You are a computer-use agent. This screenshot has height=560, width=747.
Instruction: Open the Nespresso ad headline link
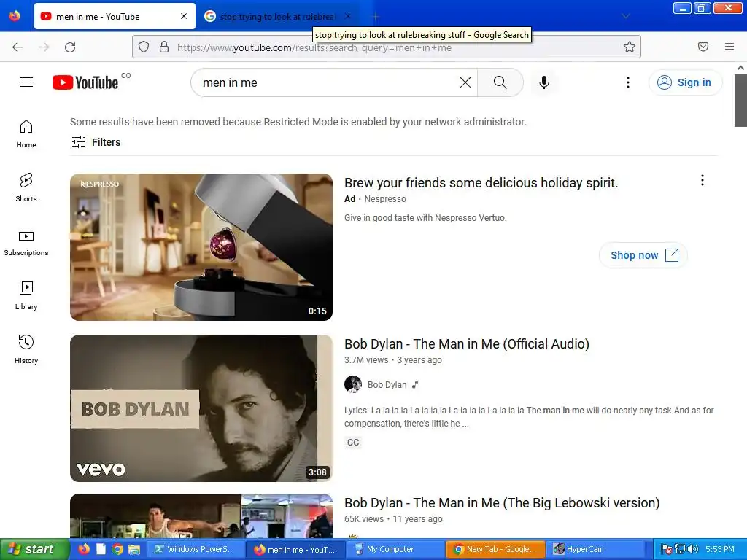coord(481,183)
